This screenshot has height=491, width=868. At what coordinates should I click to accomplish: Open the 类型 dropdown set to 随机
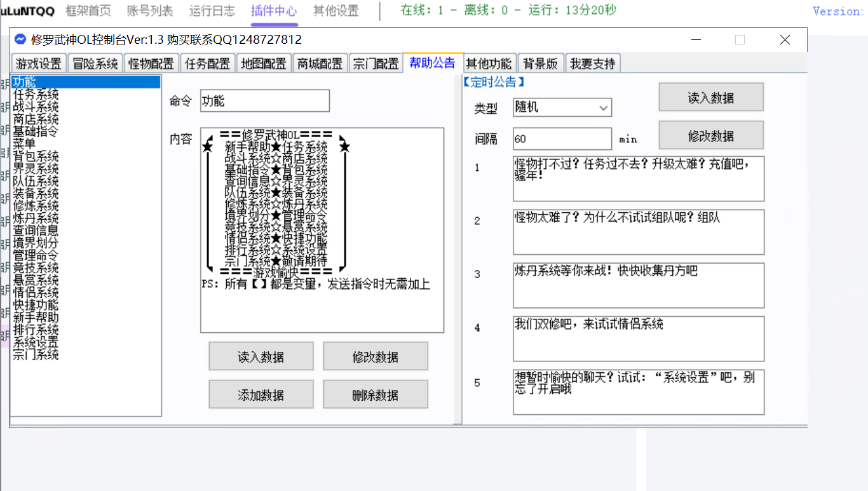point(562,108)
